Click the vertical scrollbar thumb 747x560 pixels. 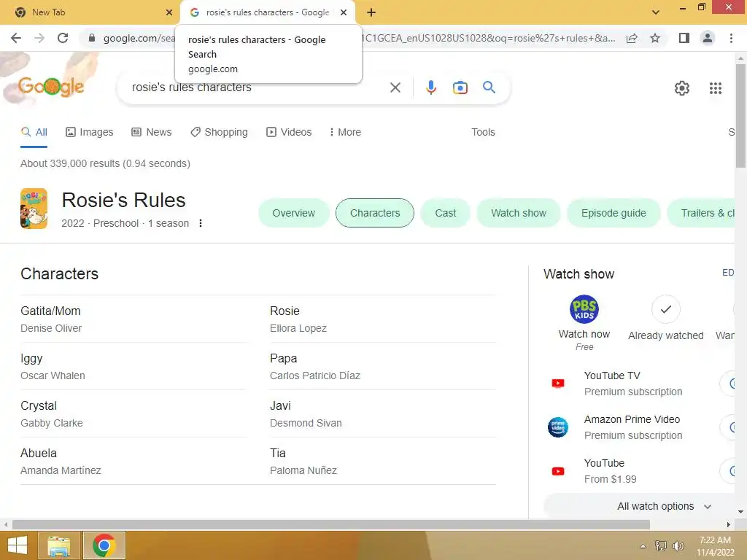click(740, 116)
